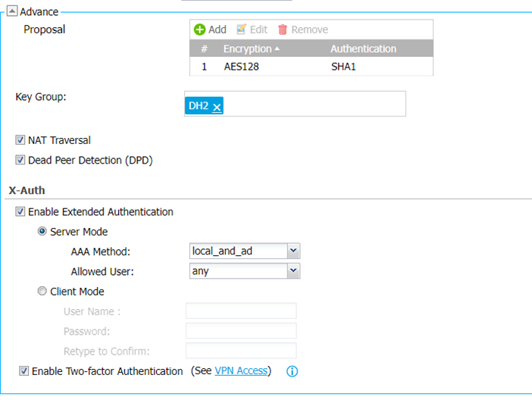Viewport: 532px width, 400px height.
Task: Uncheck Enable Extended Authentication
Action: 20,212
